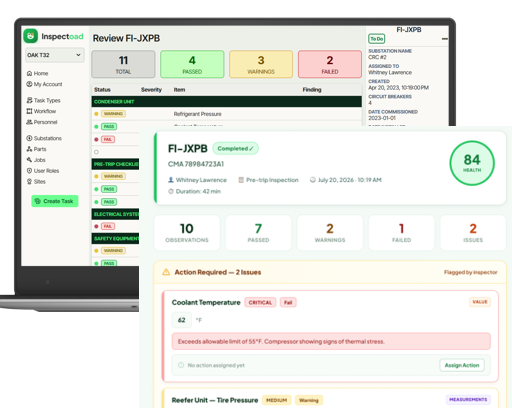The image size is (512, 408).
Task: Select the 2 Issues stat card
Action: pyautogui.click(x=473, y=233)
